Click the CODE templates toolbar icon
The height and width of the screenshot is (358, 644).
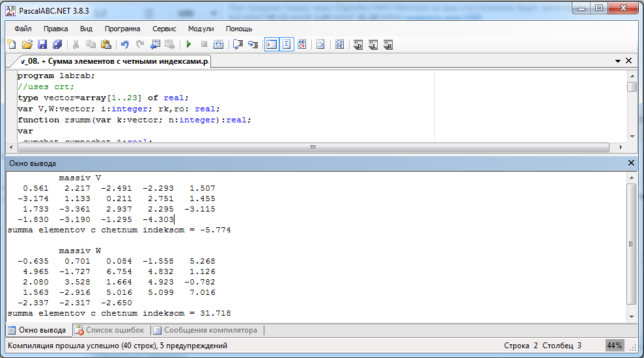pos(340,44)
